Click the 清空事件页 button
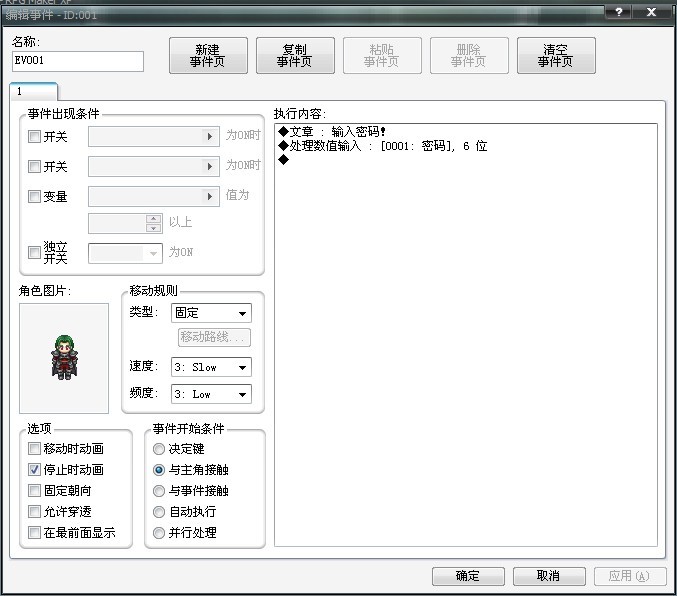Image resolution: width=677 pixels, height=596 pixels. click(x=556, y=55)
